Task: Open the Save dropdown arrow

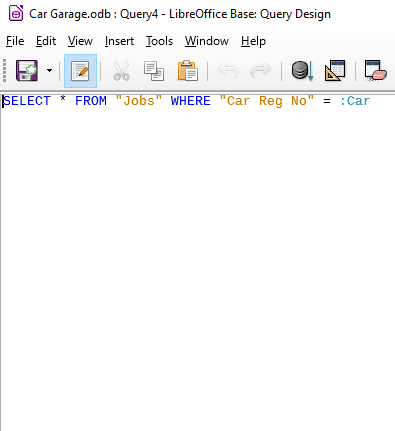Action: [49, 71]
